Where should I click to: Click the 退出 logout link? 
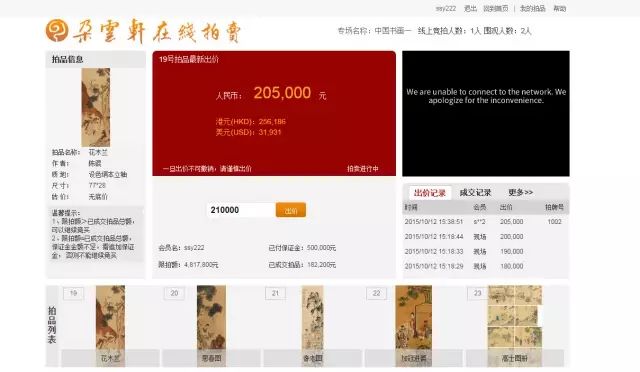470,8
